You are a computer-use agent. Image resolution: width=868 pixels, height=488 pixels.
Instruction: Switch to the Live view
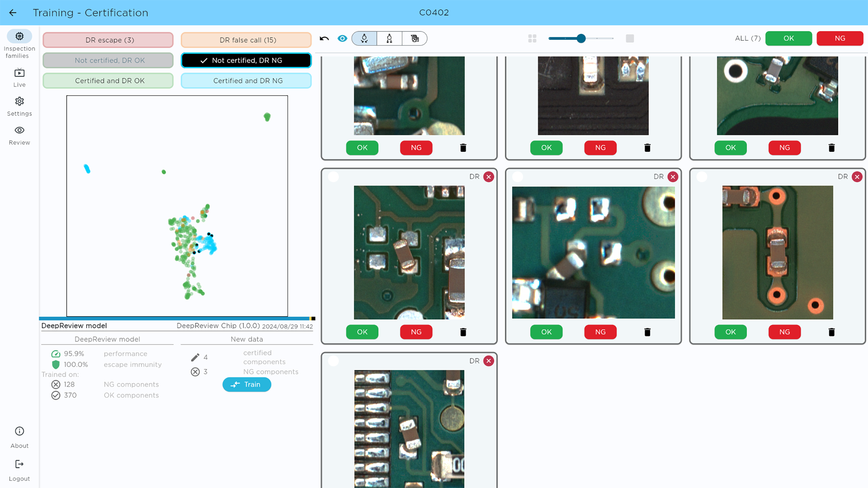[x=19, y=76]
